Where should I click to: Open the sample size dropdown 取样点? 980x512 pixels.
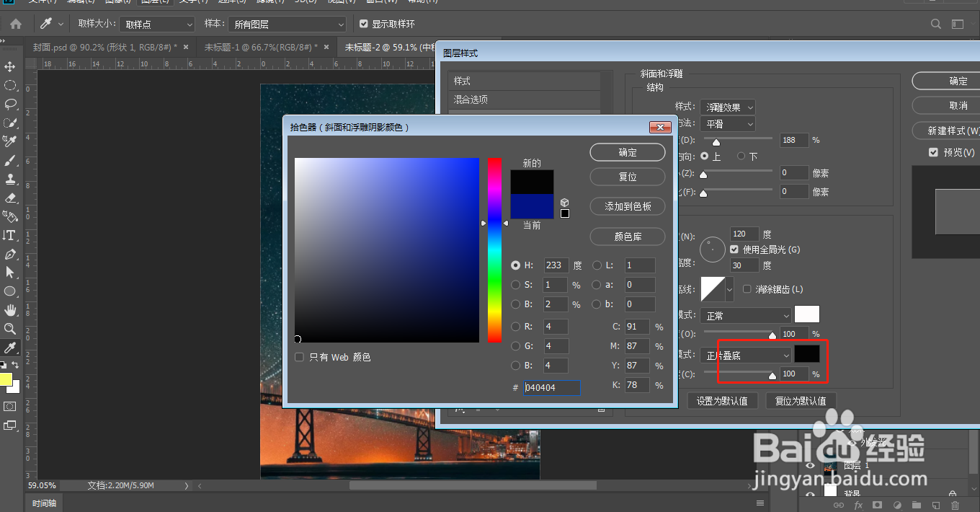pyautogui.click(x=158, y=25)
